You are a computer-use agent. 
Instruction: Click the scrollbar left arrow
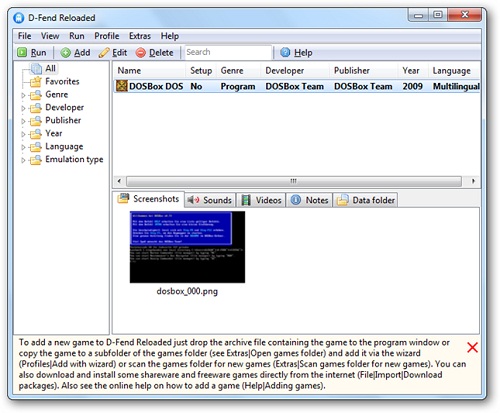[x=119, y=181]
